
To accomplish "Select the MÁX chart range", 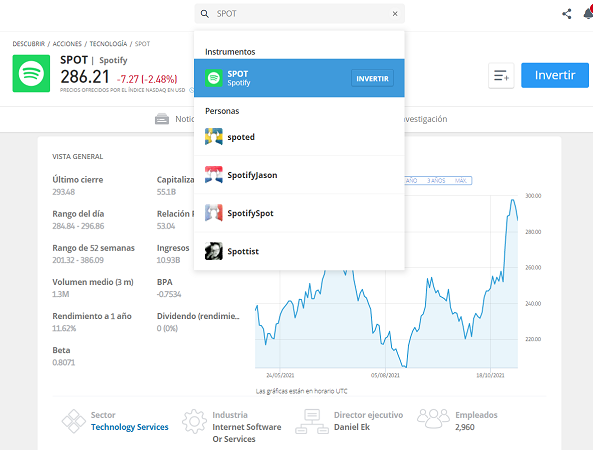I will point(461,181).
